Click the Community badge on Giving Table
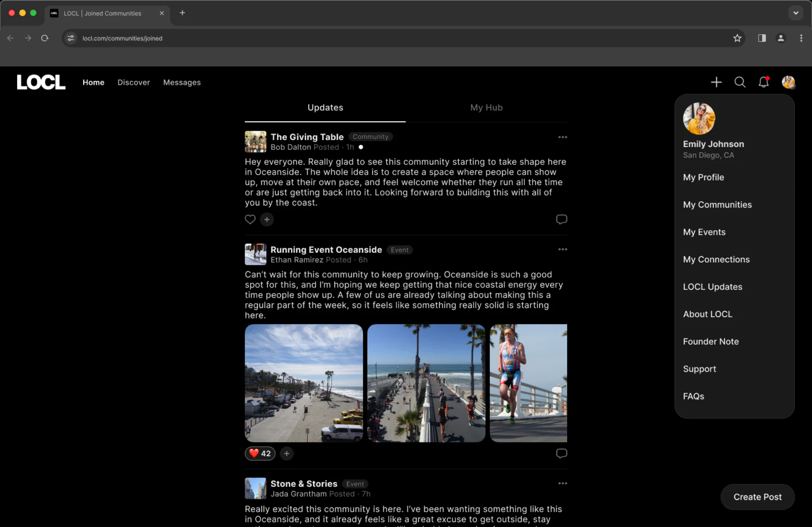Screen dimensions: 812x527 pyautogui.click(x=371, y=137)
